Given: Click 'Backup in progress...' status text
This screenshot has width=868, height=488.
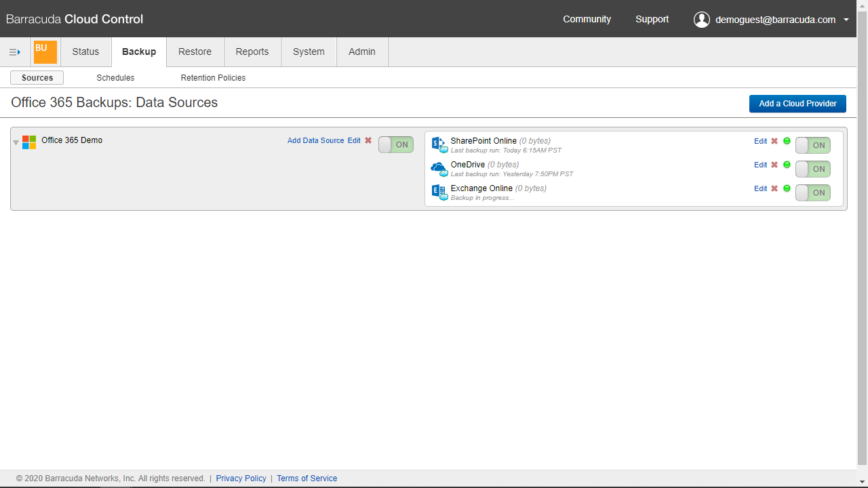Looking at the screenshot, I should tap(483, 198).
